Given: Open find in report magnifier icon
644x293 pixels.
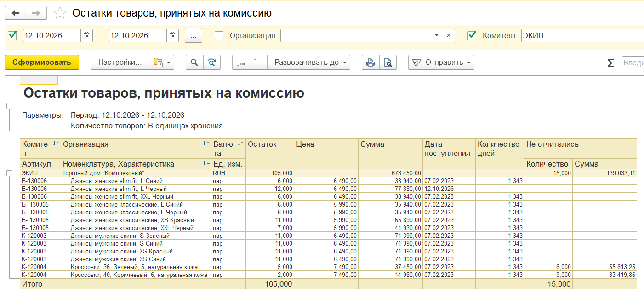Looking at the screenshot, I should [194, 63].
